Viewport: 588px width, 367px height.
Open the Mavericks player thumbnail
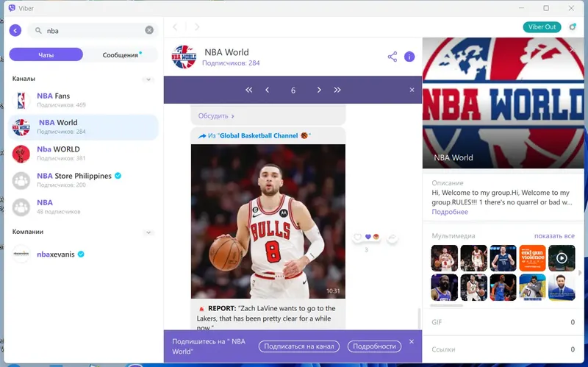click(503, 258)
